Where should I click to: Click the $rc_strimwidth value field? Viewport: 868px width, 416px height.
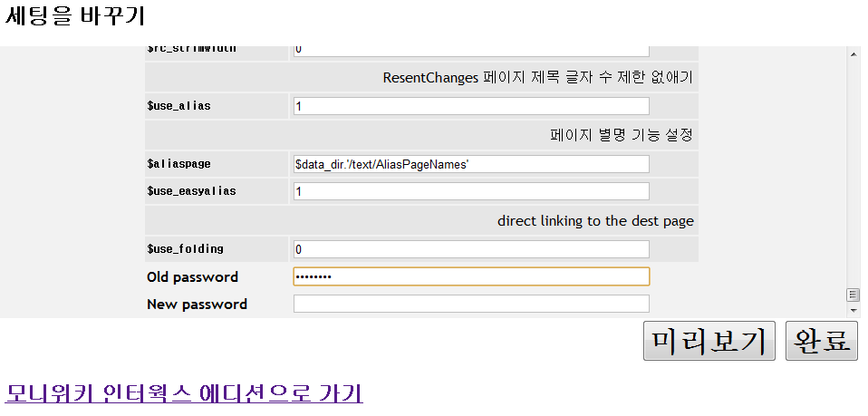coord(471,50)
